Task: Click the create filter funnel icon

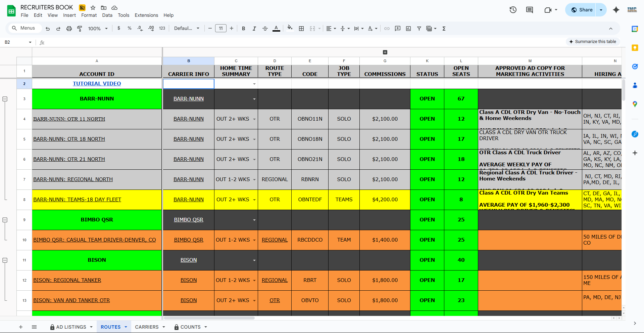Action: pyautogui.click(x=419, y=29)
